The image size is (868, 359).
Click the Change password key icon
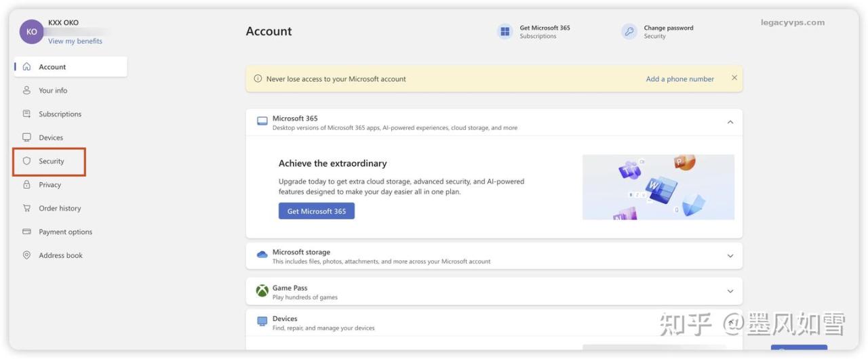tap(629, 32)
